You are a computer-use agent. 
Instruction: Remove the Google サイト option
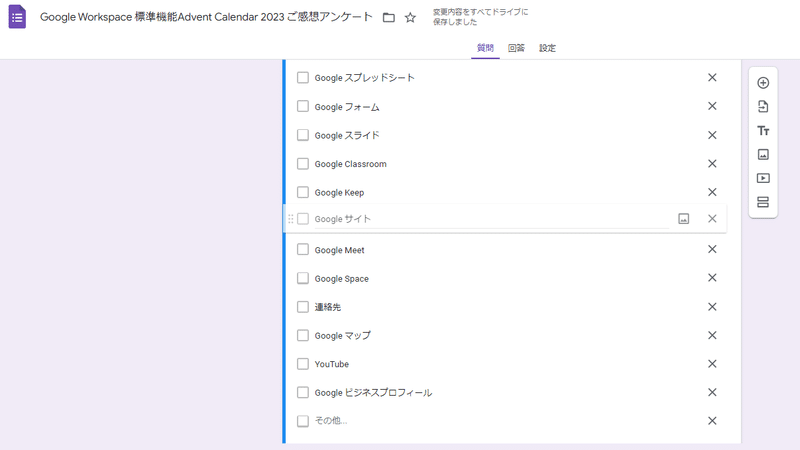point(712,219)
